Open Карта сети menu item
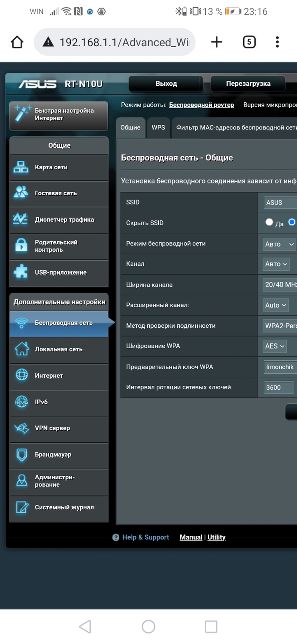 (59, 168)
